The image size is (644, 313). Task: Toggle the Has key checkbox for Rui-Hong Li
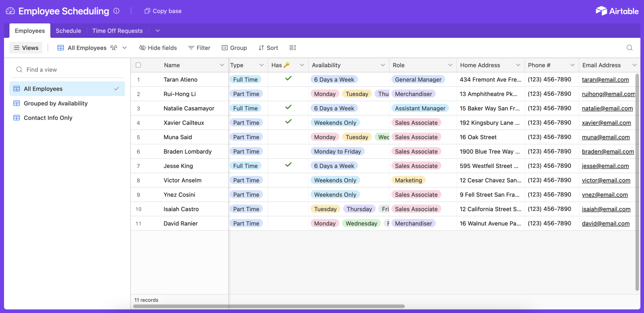coord(288,94)
